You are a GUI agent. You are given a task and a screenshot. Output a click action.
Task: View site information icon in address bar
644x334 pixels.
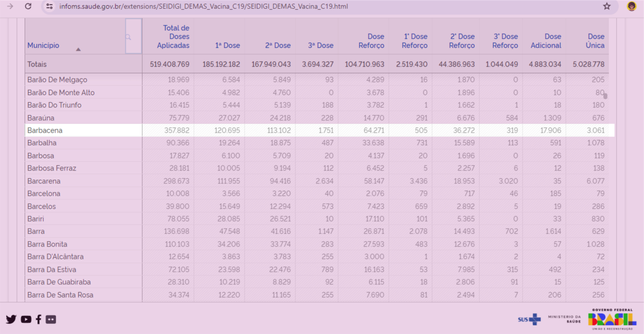tap(50, 6)
